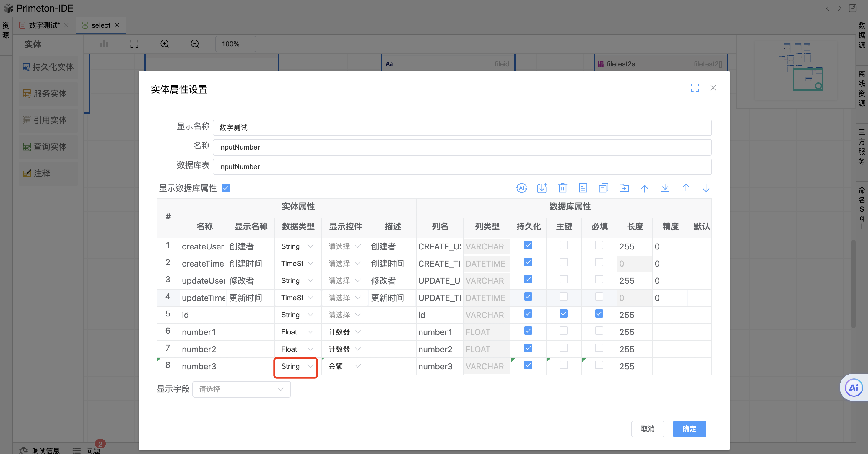
Task: Click the 取消 button
Action: point(647,429)
